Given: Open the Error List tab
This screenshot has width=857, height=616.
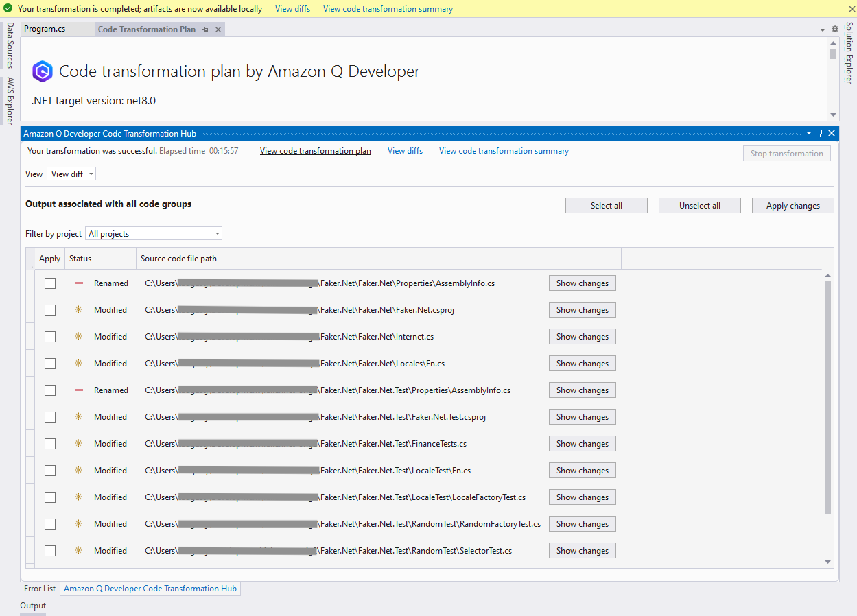Looking at the screenshot, I should coord(40,589).
